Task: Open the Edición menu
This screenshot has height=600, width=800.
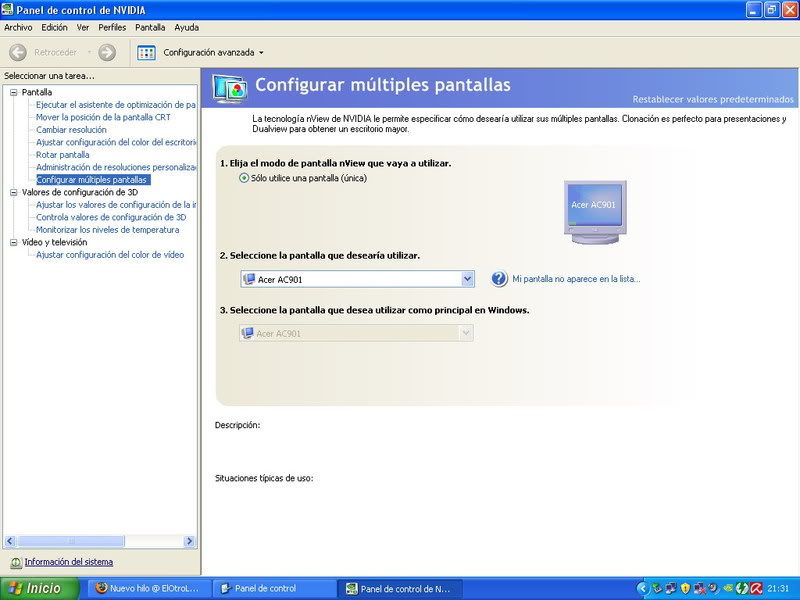Action: coord(54,28)
